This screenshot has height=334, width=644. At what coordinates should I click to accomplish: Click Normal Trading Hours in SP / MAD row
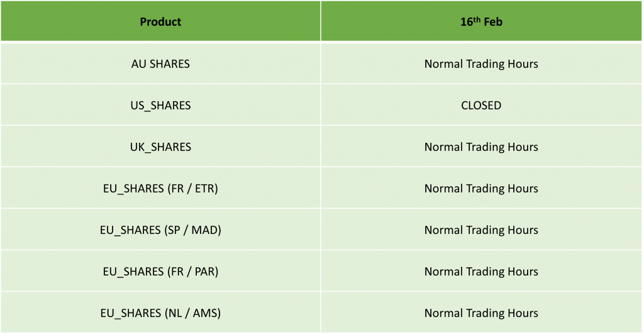click(481, 230)
